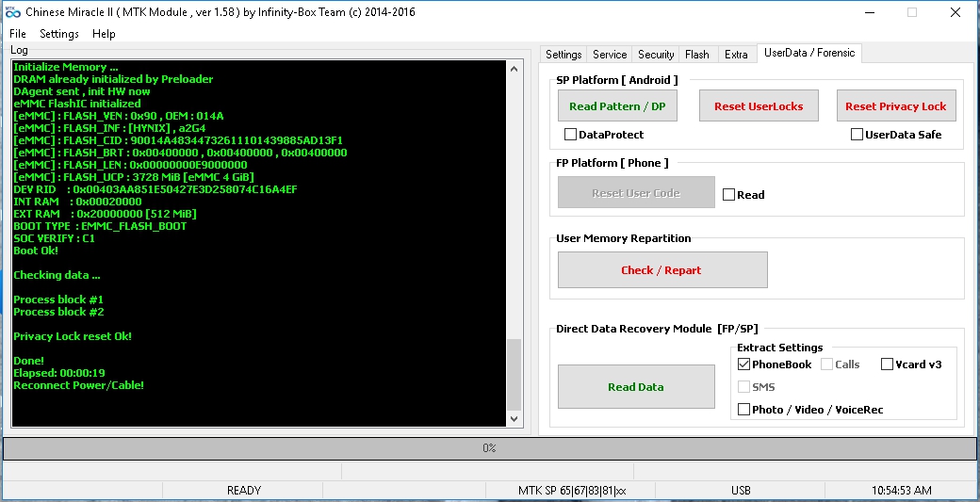Click the Reset UserLocks button
Viewport: 980px width, 502px height.
759,106
